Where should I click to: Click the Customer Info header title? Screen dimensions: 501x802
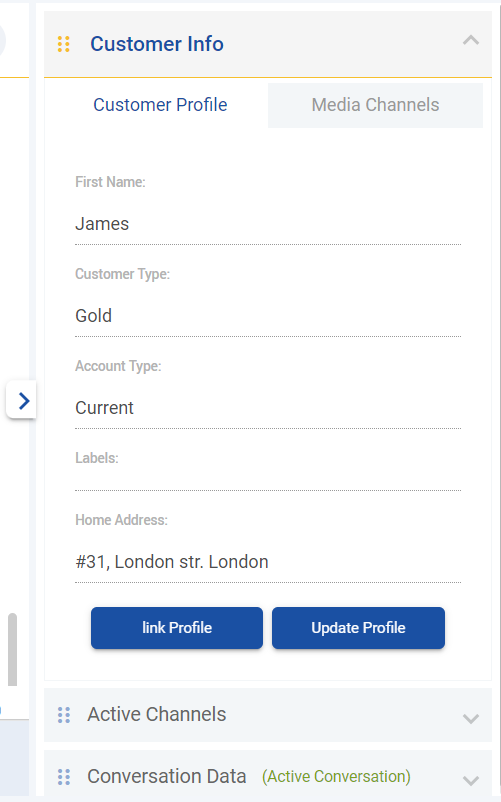157,44
